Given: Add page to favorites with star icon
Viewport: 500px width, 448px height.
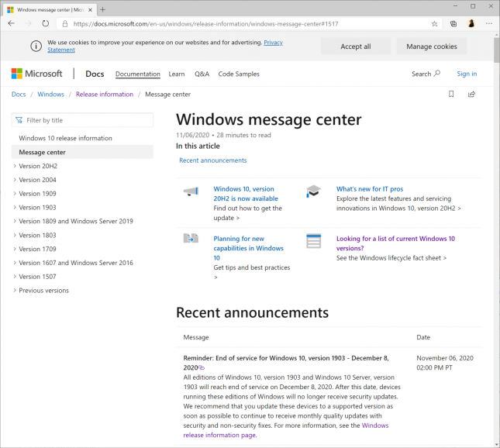Looking at the screenshot, I should (434, 23).
